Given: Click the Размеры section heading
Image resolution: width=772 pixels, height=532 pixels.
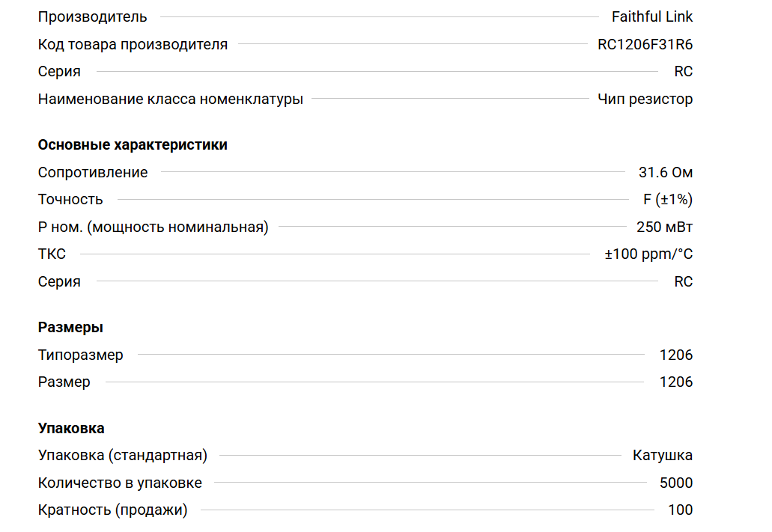Looking at the screenshot, I should (70, 327).
